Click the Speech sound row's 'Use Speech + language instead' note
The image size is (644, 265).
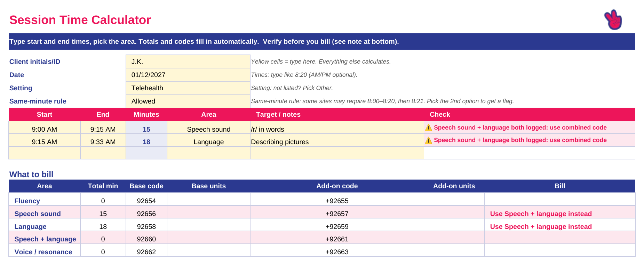(x=541, y=214)
